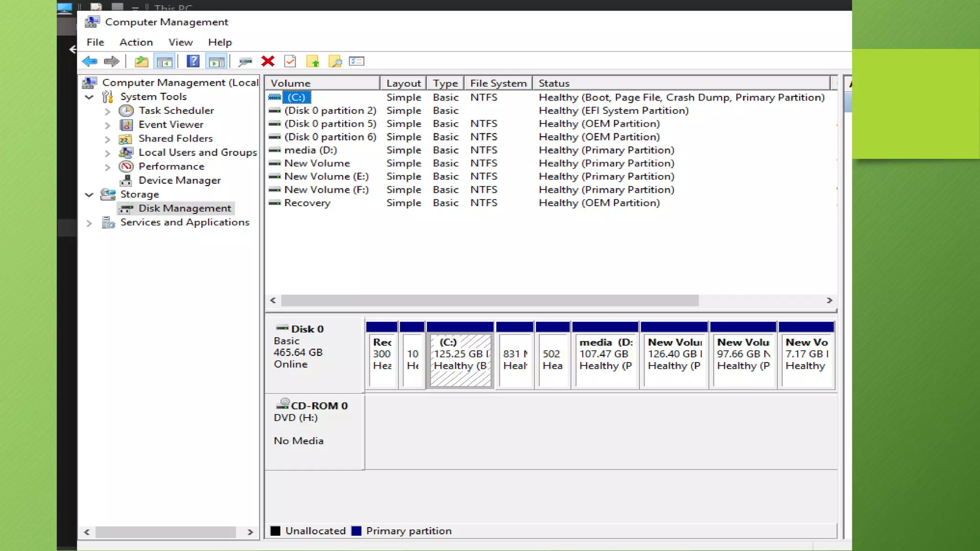The width and height of the screenshot is (980, 551).
Task: Click the Event Viewer icon
Action: coord(126,125)
